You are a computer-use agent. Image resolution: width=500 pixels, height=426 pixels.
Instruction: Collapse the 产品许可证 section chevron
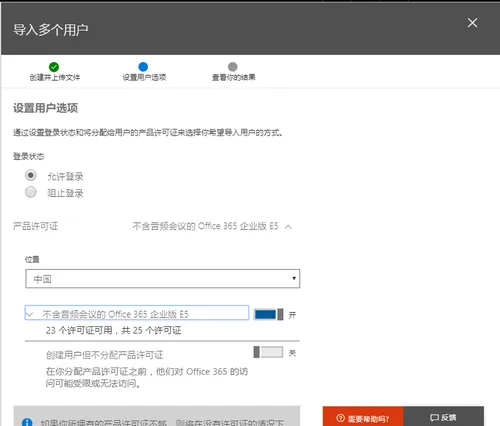click(x=288, y=227)
